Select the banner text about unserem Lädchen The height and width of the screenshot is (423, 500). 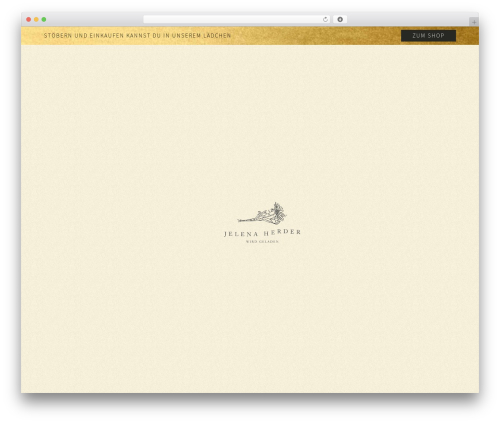(137, 36)
